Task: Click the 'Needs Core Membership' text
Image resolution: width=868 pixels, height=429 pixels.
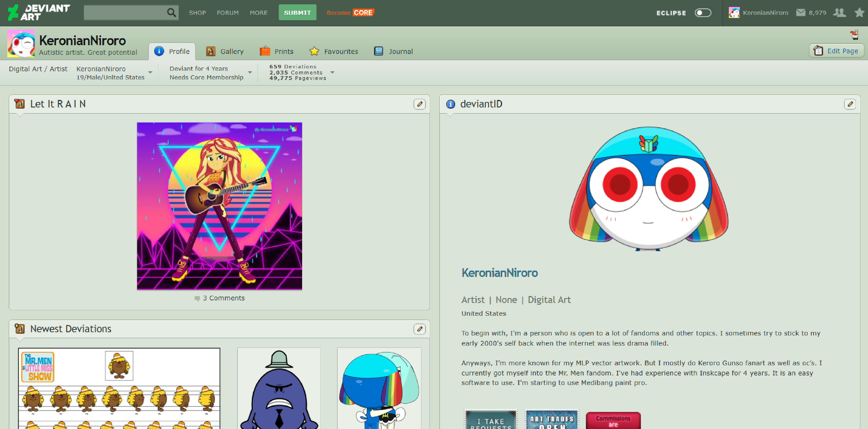Action: 207,77
